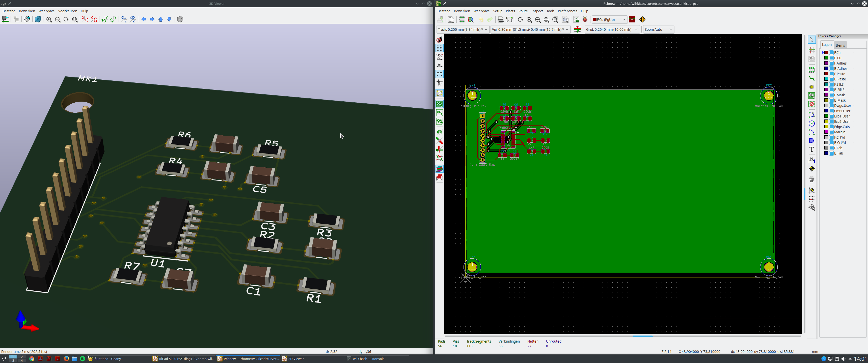The image size is (868, 363).
Task: Open the F.Cu active layer dropdown
Action: point(609,19)
